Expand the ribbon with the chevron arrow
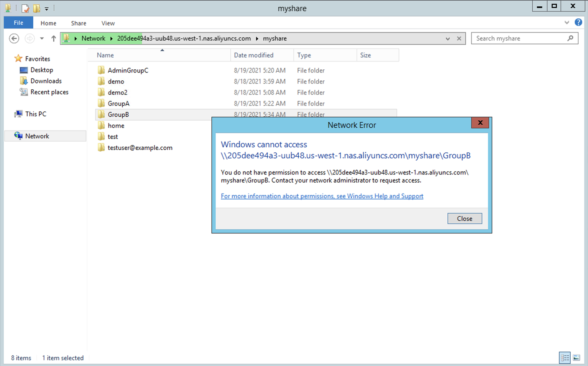This screenshot has width=588, height=366. click(x=566, y=23)
